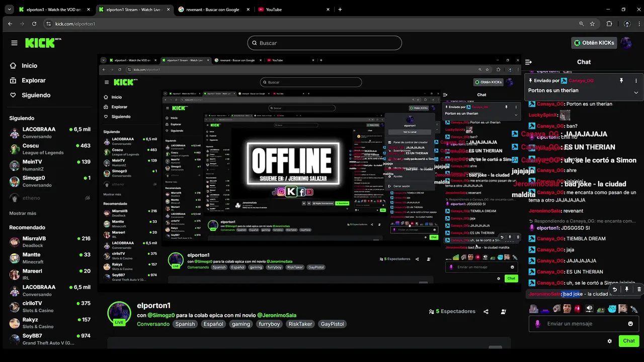Open MeinTV channel in sidebar
This screenshot has height=362, width=644.
coord(50,165)
